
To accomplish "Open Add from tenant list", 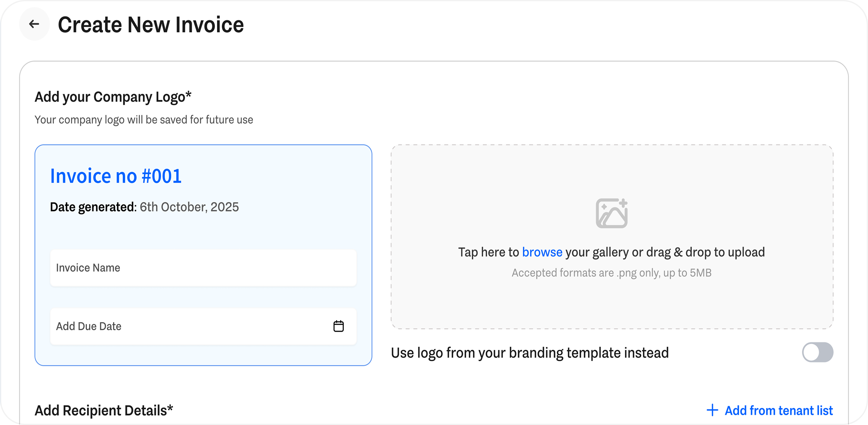I will pos(770,410).
